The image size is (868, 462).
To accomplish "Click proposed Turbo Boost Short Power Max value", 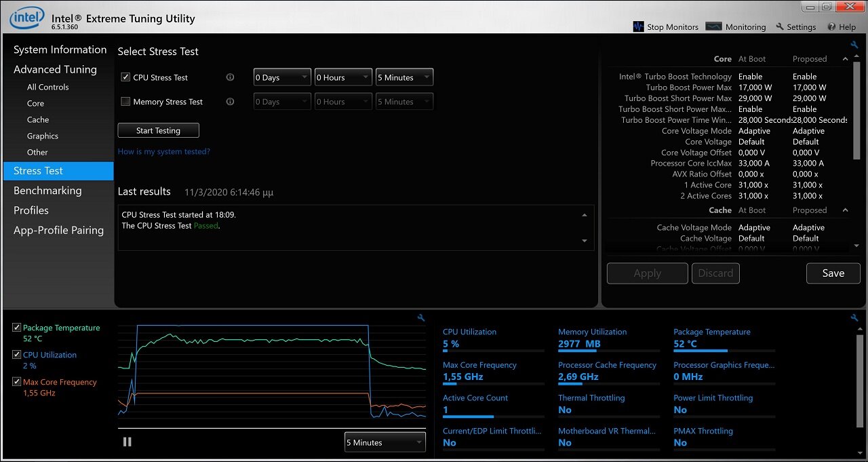I will pos(809,98).
